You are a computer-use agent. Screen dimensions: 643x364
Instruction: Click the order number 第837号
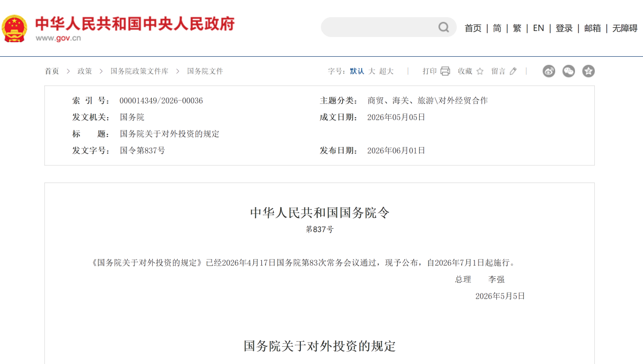click(x=320, y=229)
